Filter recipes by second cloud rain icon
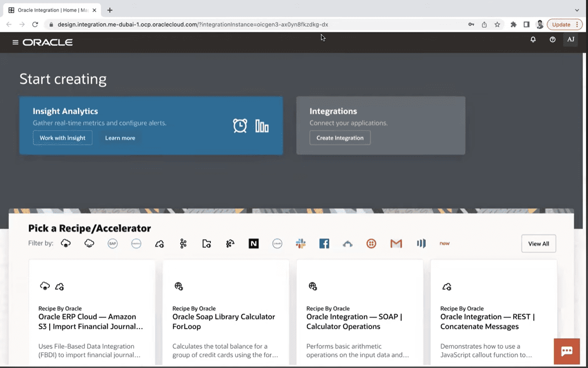Image resolution: width=588 pixels, height=368 pixels. [x=89, y=244]
